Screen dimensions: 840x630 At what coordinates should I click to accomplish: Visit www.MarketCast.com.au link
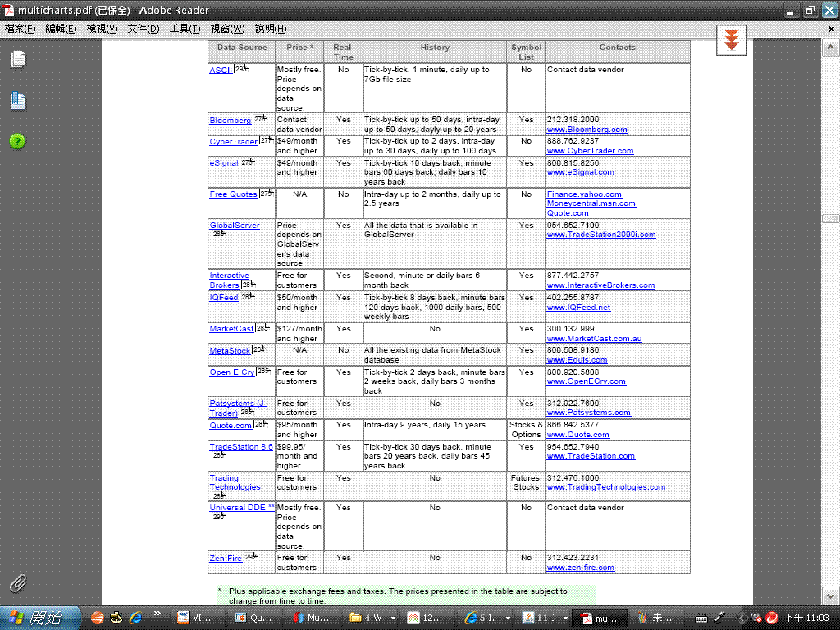(x=594, y=339)
